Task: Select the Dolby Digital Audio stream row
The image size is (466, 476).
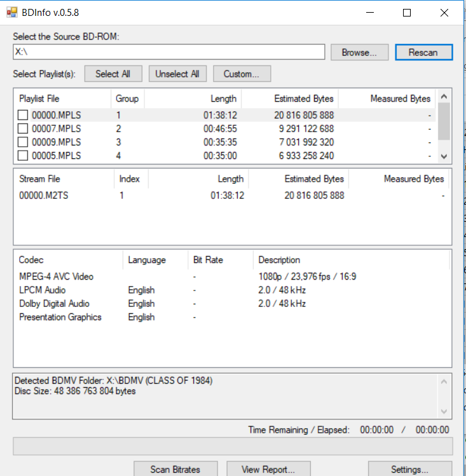Action: coord(232,304)
